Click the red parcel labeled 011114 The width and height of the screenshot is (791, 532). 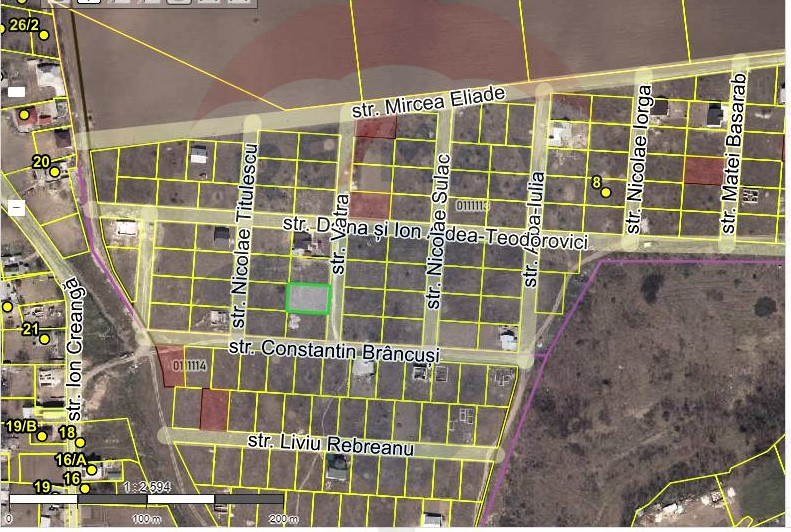pos(172,366)
